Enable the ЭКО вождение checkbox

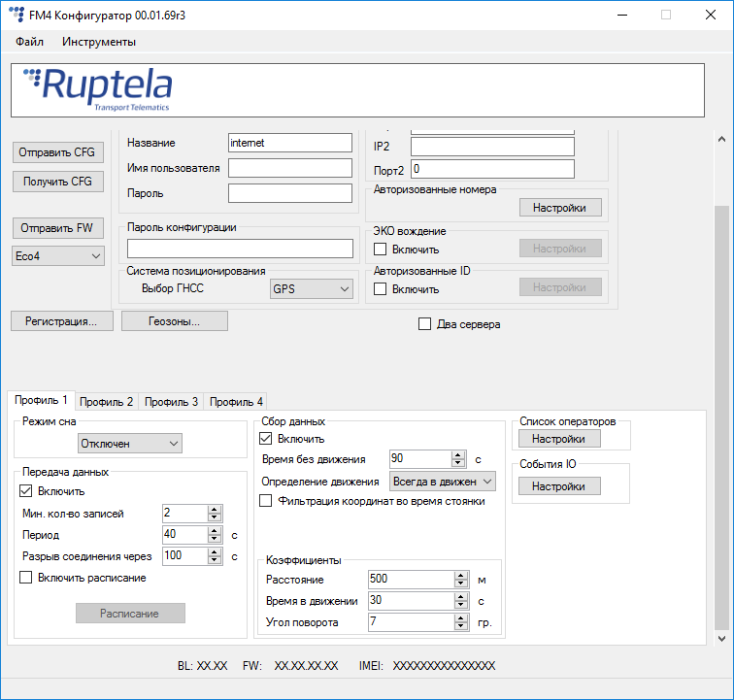pos(381,250)
